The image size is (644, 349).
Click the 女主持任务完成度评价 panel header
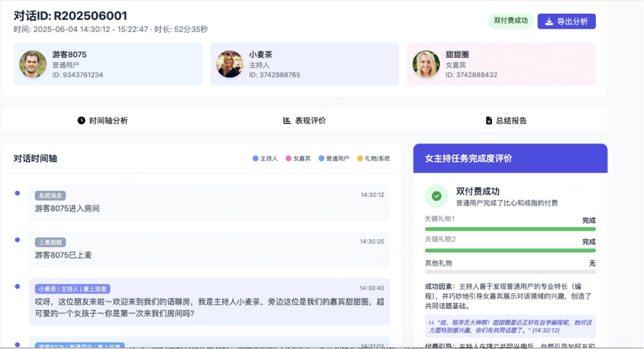510,158
